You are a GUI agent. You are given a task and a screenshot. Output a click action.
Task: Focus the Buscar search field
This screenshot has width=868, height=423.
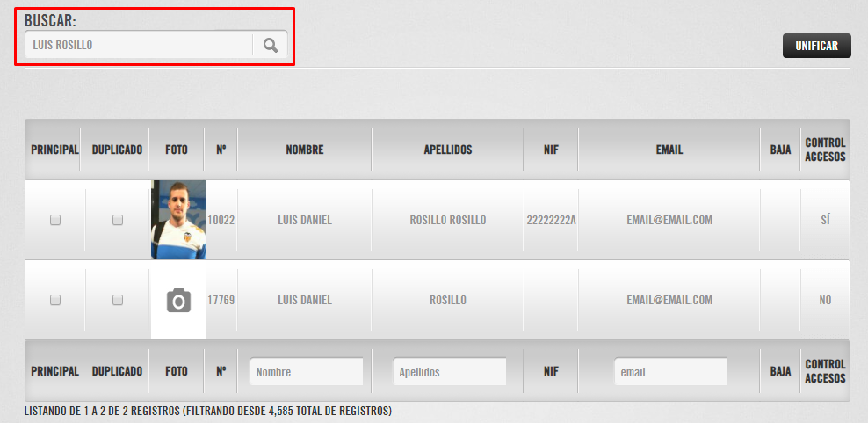tap(139, 45)
